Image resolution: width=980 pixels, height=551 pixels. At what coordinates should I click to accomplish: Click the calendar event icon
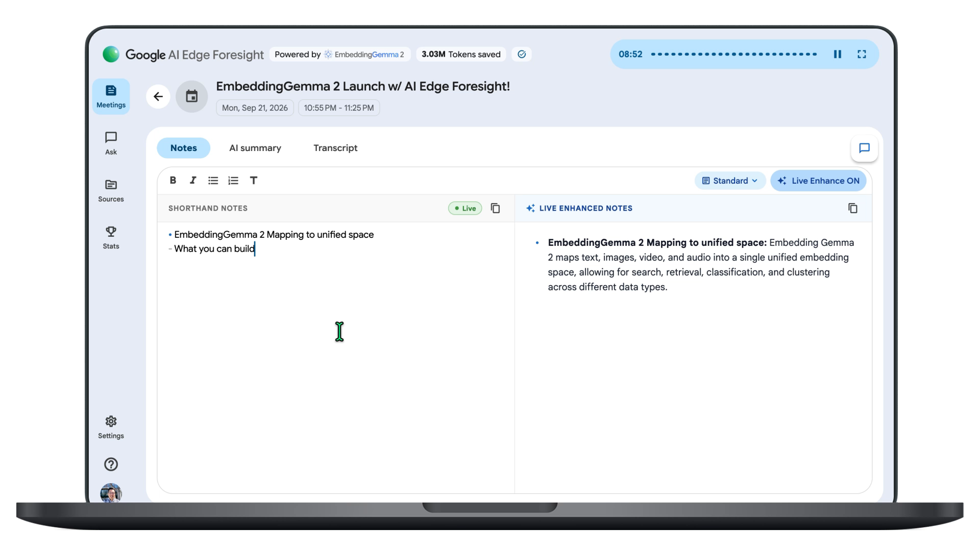192,96
